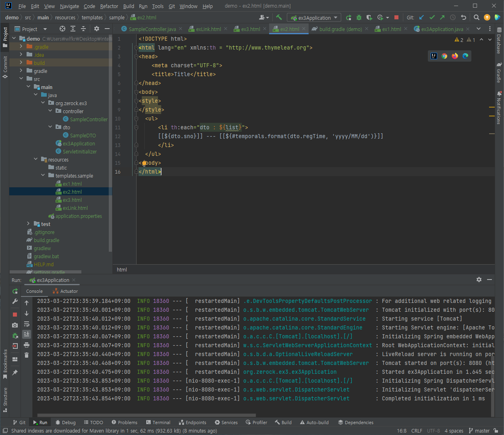Stop the running application in top toolbar

tap(396, 17)
